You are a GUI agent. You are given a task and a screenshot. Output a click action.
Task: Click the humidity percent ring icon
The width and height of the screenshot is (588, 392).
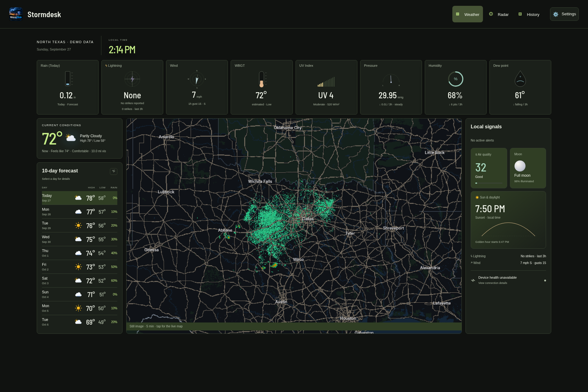[456, 79]
